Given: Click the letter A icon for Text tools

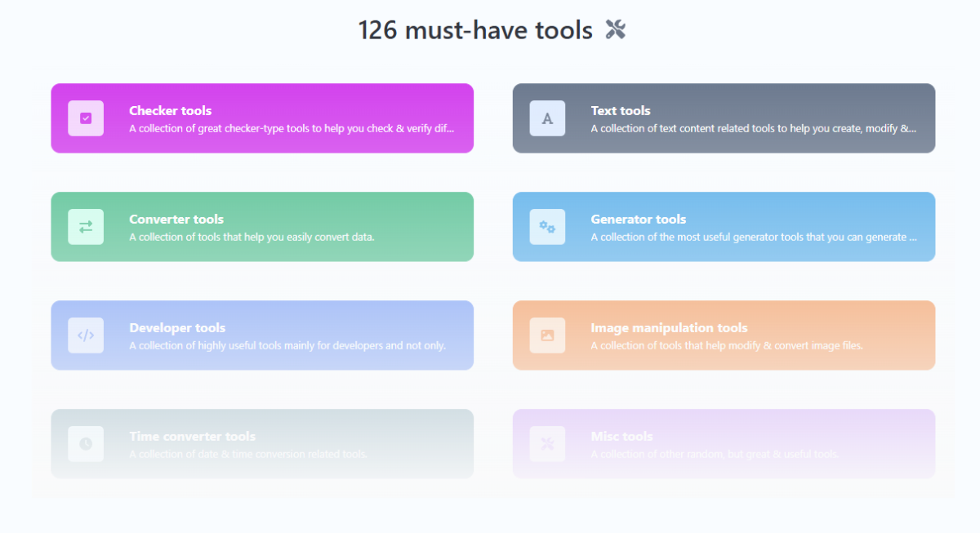Looking at the screenshot, I should 547,118.
